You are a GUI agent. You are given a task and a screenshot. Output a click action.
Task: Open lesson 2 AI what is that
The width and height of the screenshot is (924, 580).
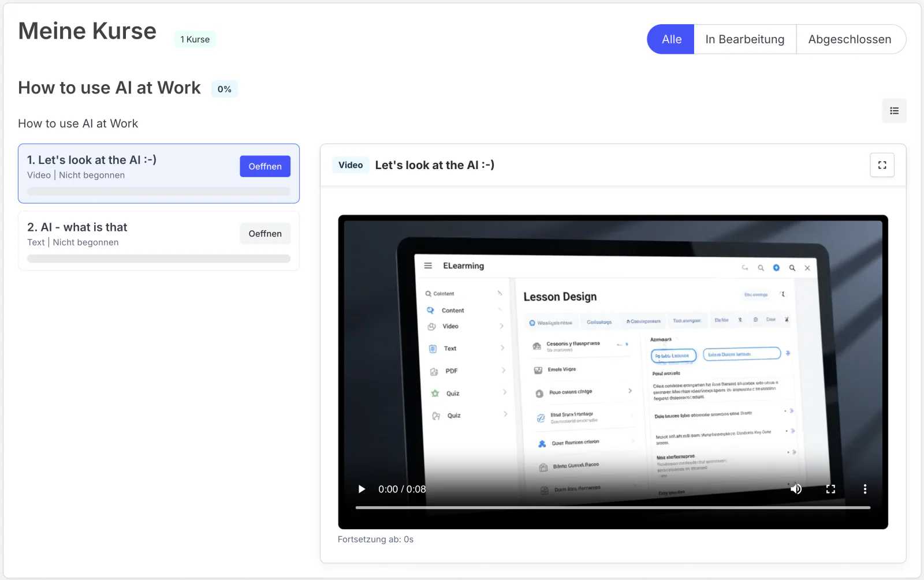click(265, 234)
